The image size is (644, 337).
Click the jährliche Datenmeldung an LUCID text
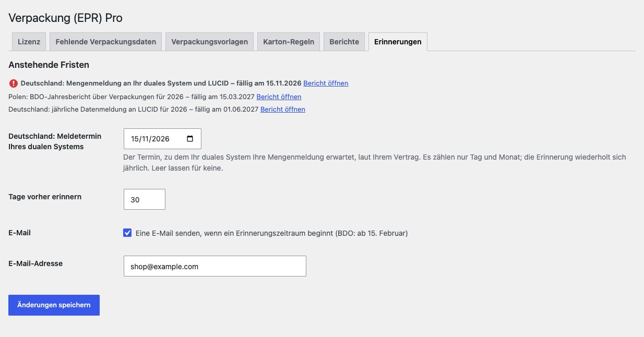click(134, 109)
